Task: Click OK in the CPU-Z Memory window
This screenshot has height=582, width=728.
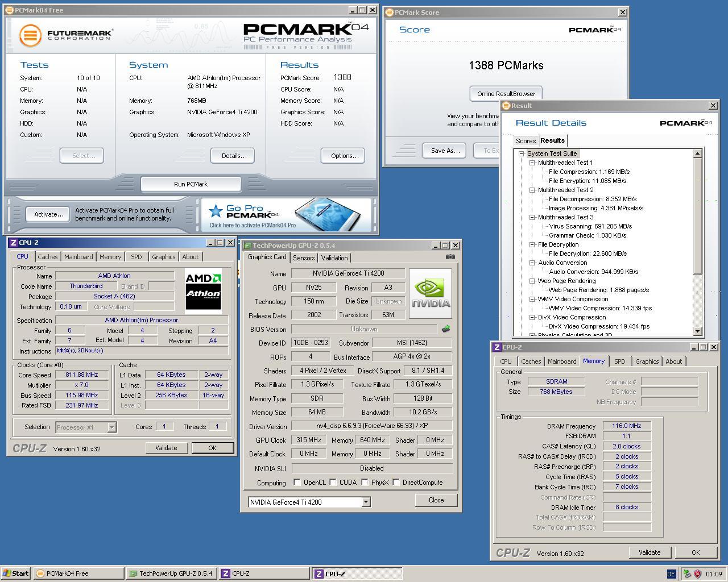Action: 696,552
